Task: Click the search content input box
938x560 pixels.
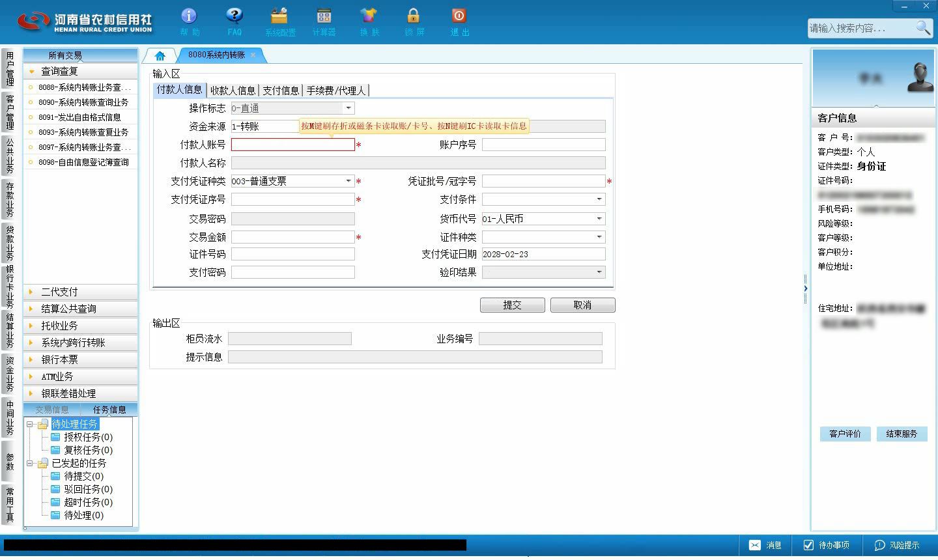Action: 860,28
